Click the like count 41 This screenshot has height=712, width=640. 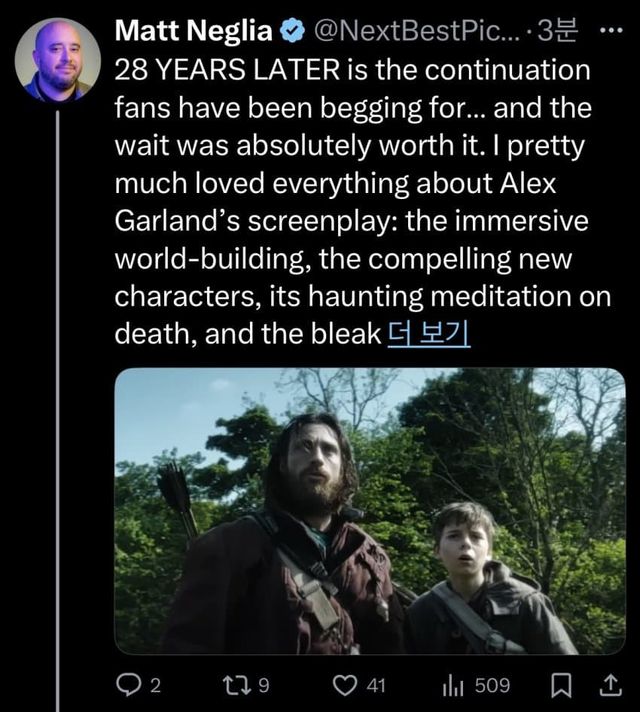[376, 685]
